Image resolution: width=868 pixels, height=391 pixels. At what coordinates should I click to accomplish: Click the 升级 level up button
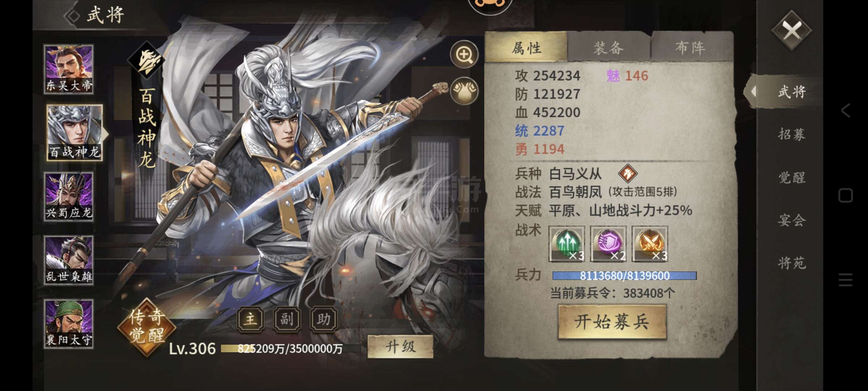(x=400, y=347)
